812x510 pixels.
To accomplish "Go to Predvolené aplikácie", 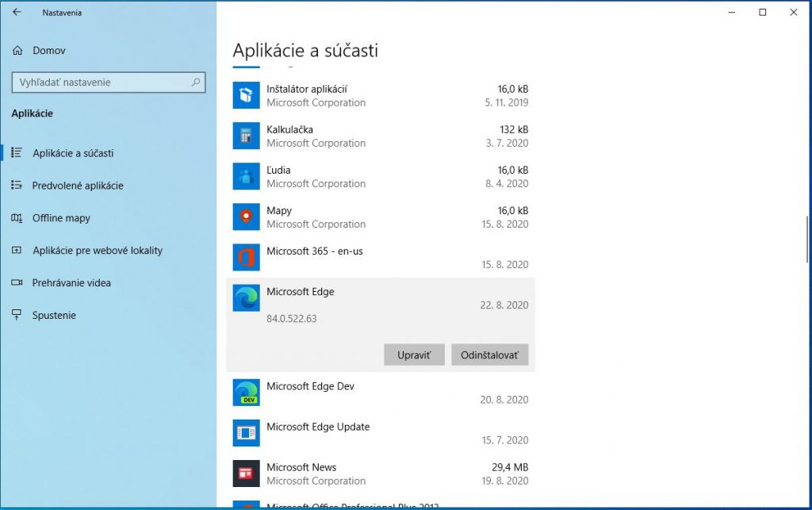I will (x=78, y=186).
